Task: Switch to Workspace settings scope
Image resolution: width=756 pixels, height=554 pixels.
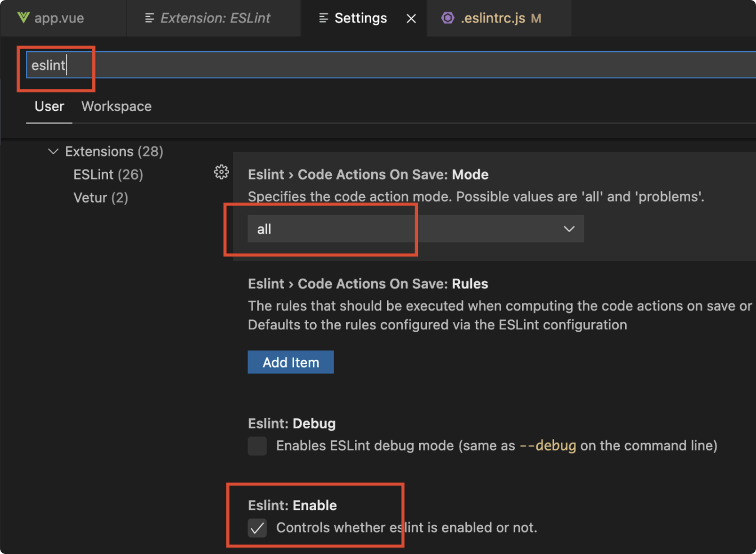Action: point(116,106)
